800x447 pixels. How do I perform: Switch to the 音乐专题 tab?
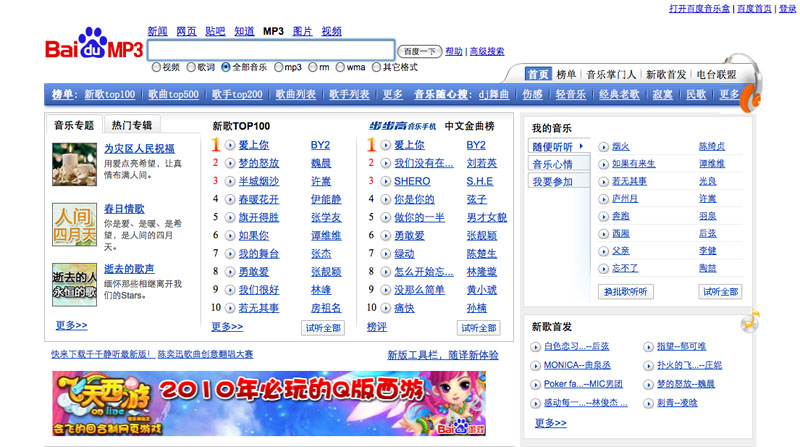74,126
